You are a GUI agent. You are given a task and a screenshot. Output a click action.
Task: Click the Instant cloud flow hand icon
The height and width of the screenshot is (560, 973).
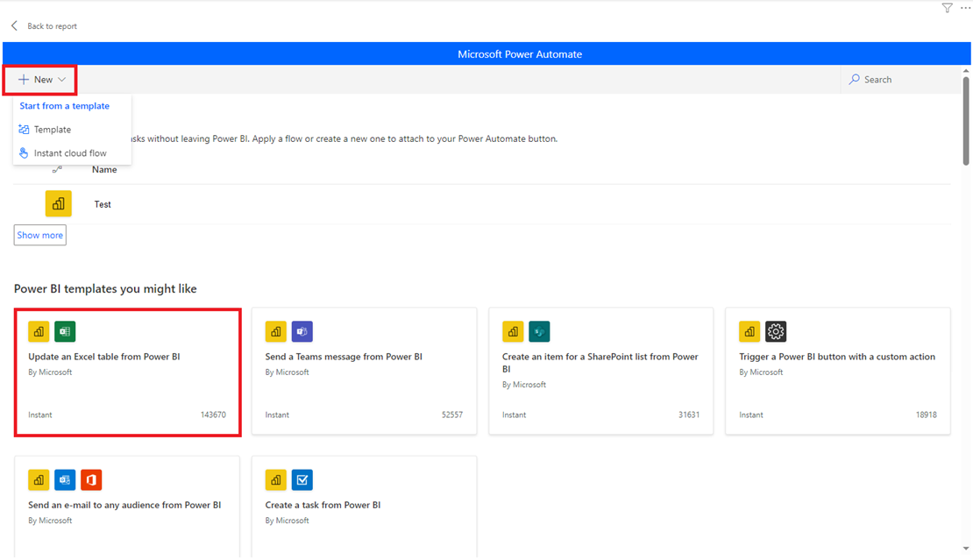[24, 153]
